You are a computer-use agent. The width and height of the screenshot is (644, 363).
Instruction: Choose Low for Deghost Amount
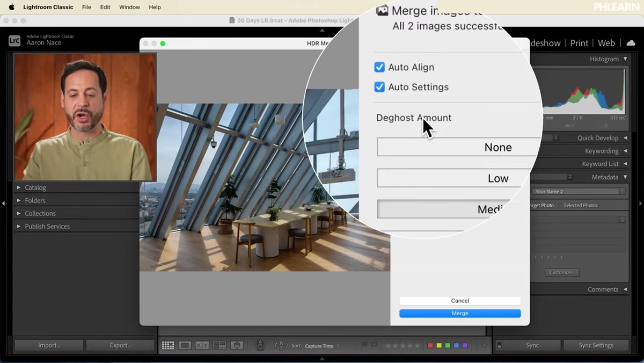[454, 178]
